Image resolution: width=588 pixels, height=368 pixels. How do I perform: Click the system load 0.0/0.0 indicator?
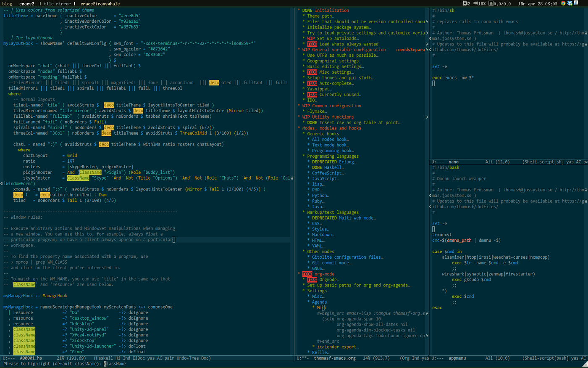tap(502, 3)
